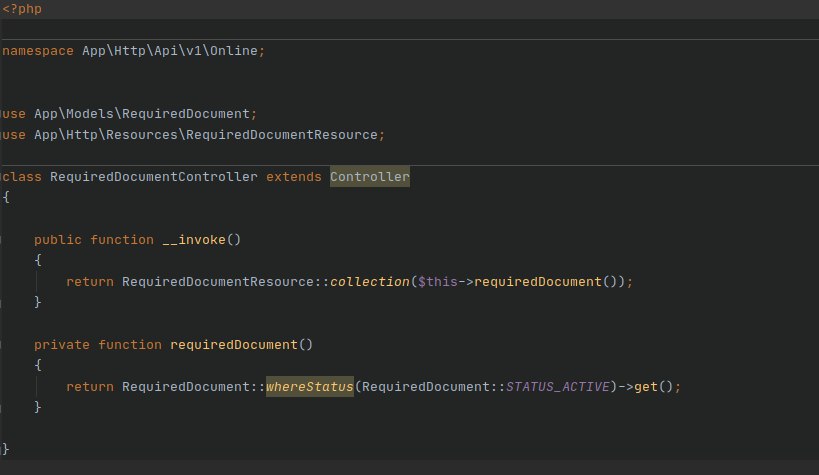819x475 pixels.
Task: Click the <?php opening tag
Action: coord(22,9)
